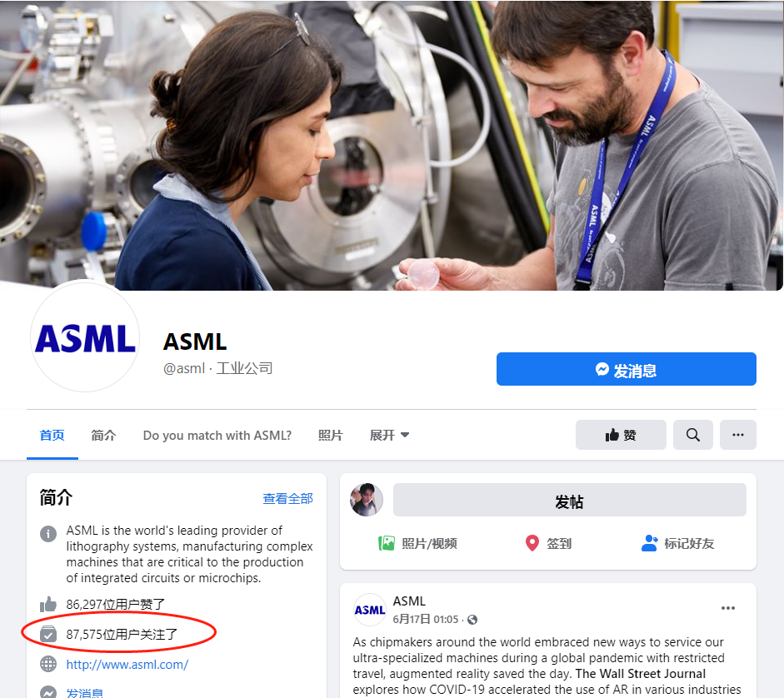Click the 签到 check-in location pin
The height and width of the screenshot is (698, 784).
click(532, 543)
